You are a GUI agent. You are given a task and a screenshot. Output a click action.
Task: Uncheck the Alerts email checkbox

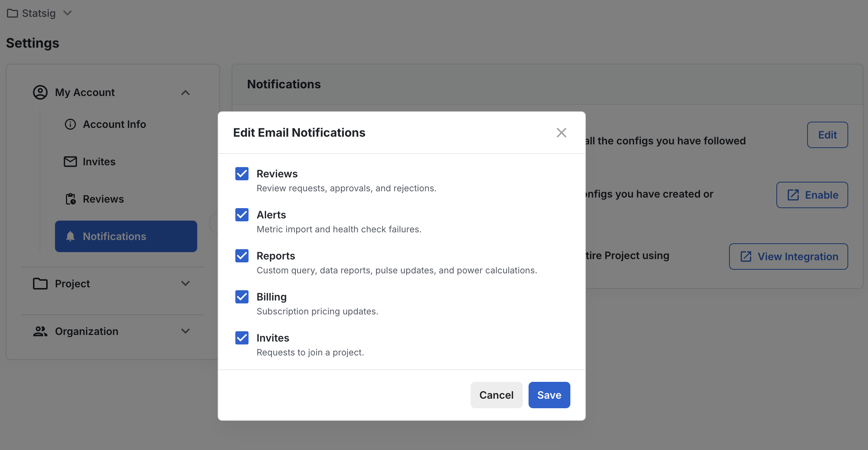tap(242, 215)
